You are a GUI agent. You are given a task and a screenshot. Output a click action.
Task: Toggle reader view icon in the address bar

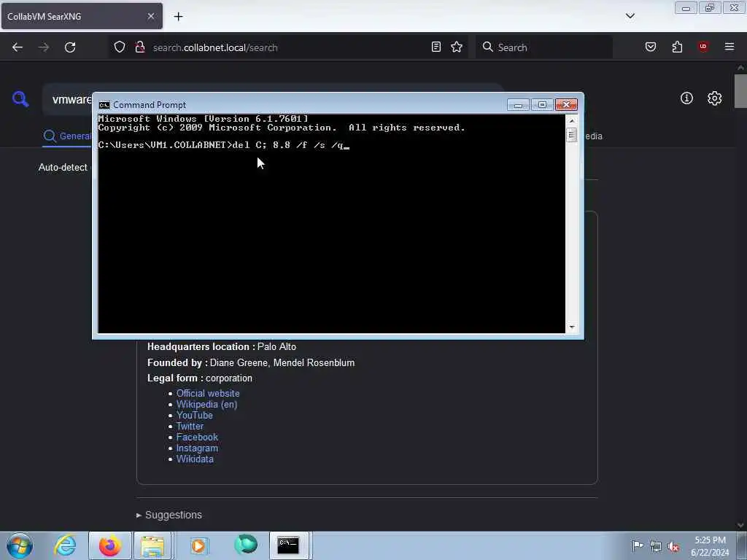click(x=436, y=47)
